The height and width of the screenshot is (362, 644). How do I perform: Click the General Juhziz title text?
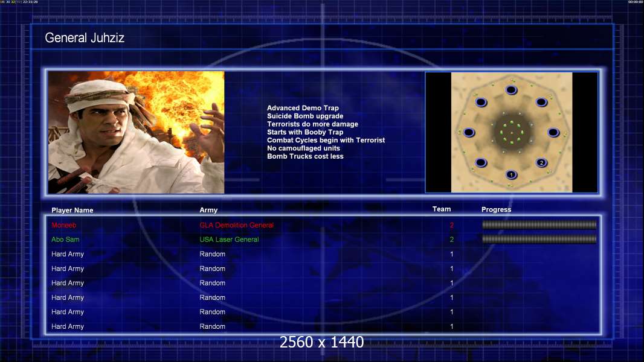[x=85, y=38]
